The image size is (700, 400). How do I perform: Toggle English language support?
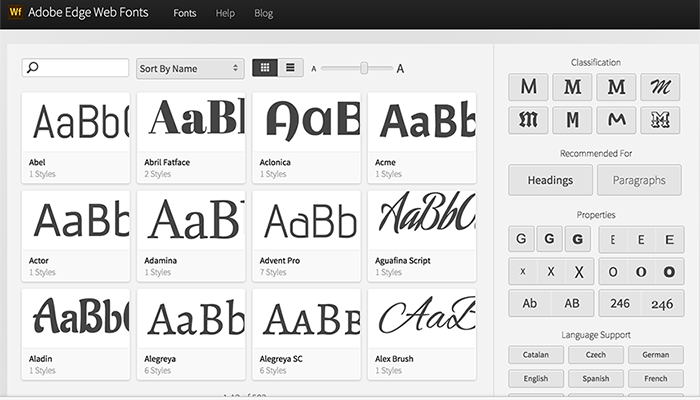(536, 379)
